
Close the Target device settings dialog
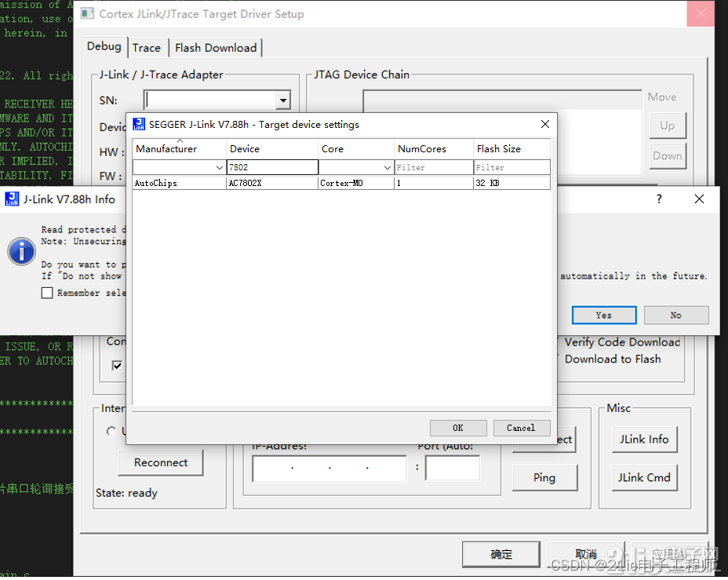pos(545,124)
